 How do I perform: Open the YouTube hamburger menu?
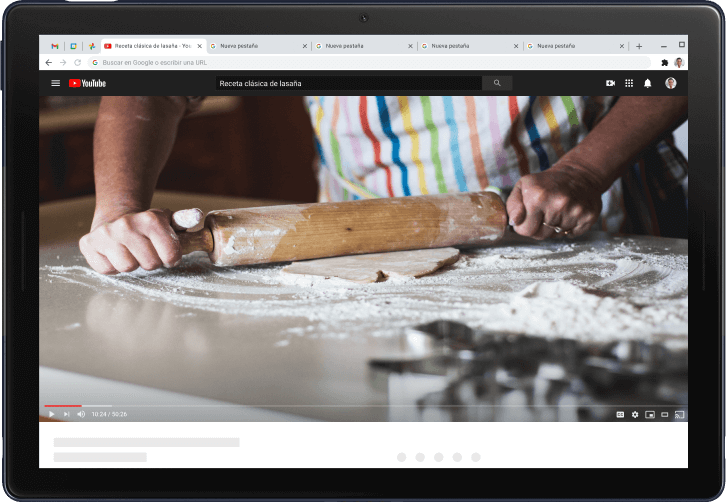pos(55,83)
